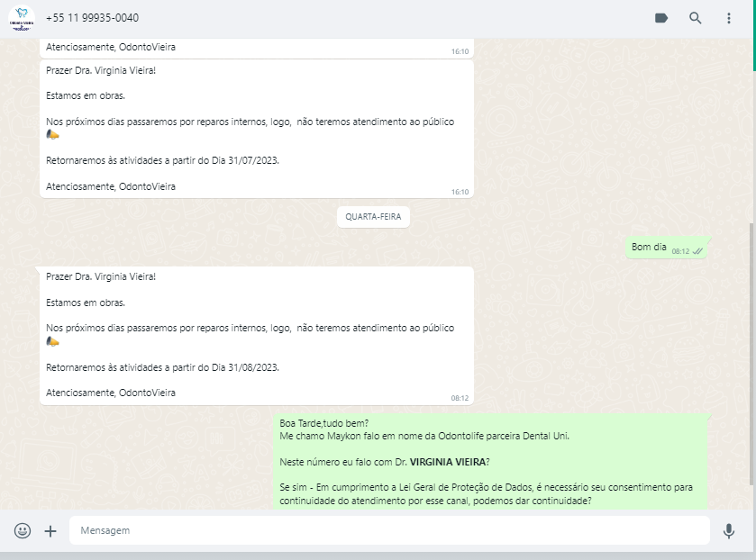756x560 pixels.
Task: Click the megaphone emoji in the 16:10 message
Action: pos(52,134)
